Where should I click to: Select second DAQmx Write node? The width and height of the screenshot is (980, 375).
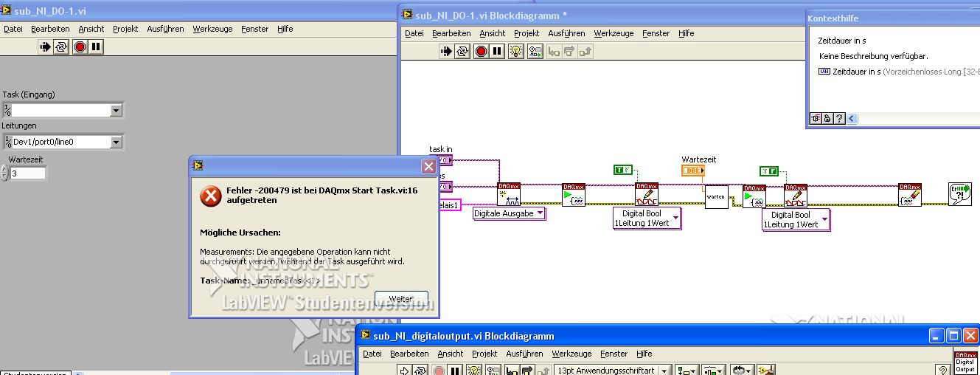796,196
